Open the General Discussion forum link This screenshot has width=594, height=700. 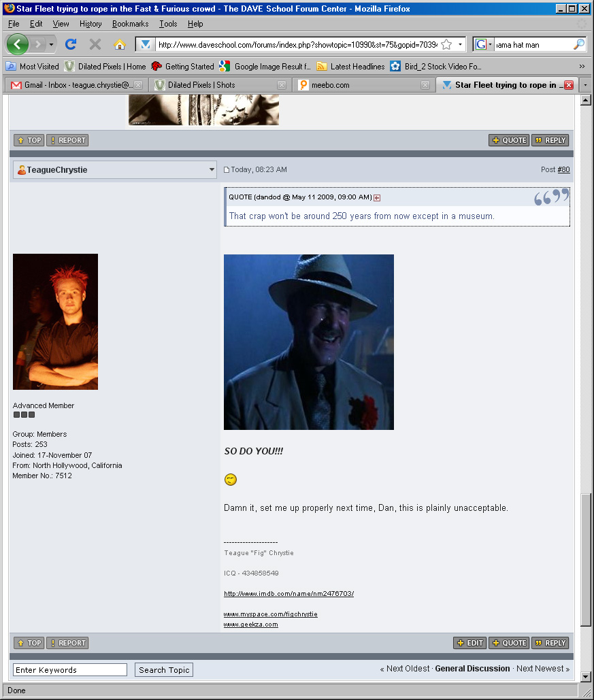click(x=472, y=668)
